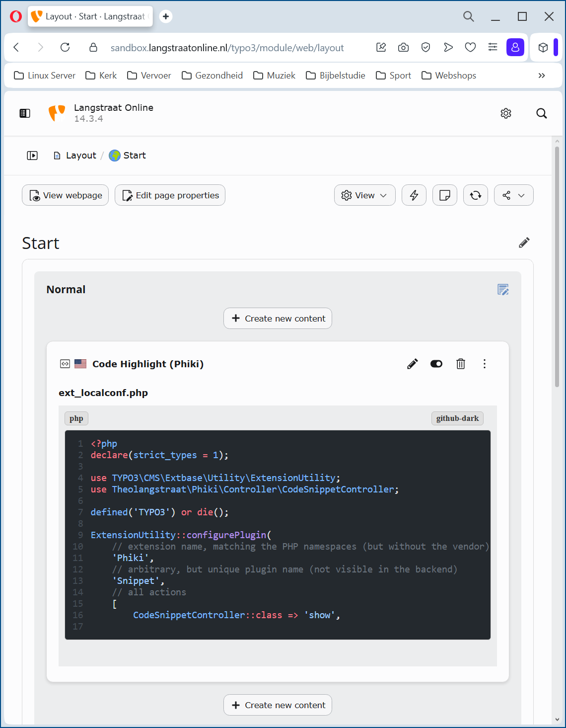Open the Muziek bookmark folder

[x=274, y=76]
